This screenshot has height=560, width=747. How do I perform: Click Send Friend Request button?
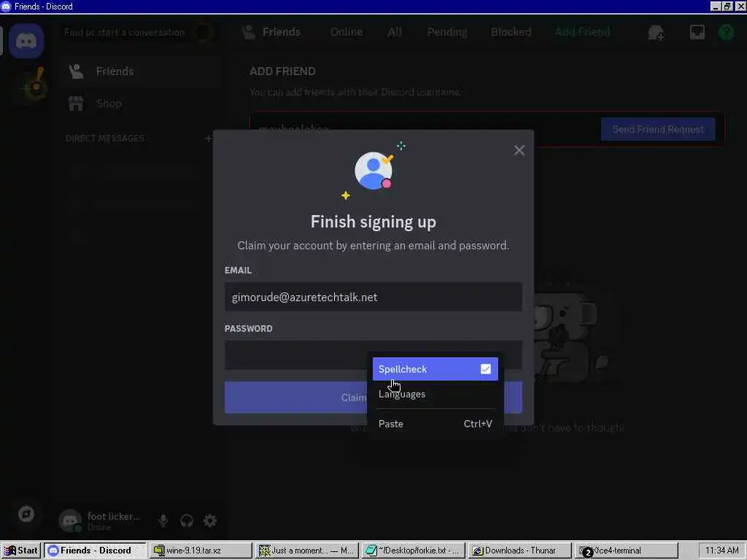click(x=658, y=130)
